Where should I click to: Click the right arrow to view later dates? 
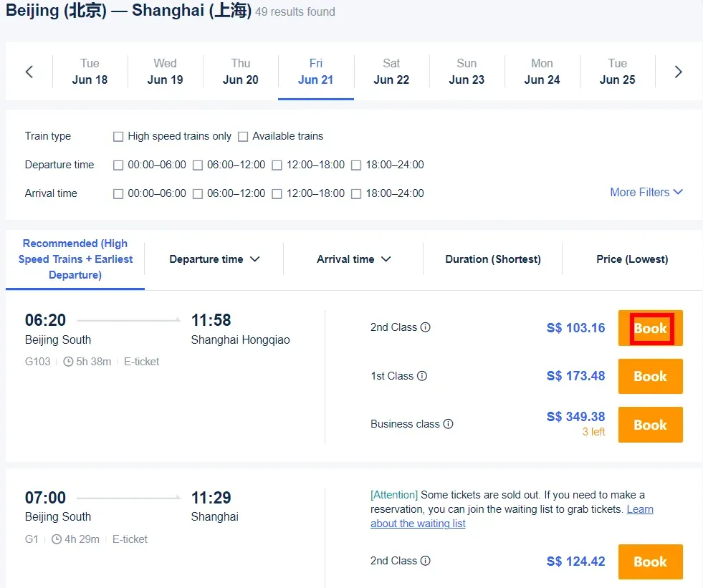click(677, 72)
